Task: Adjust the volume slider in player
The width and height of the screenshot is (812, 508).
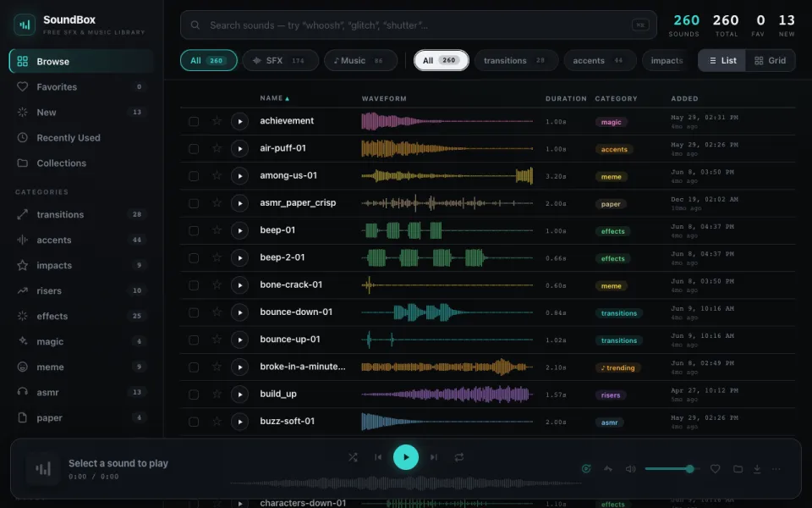Action: click(x=672, y=469)
